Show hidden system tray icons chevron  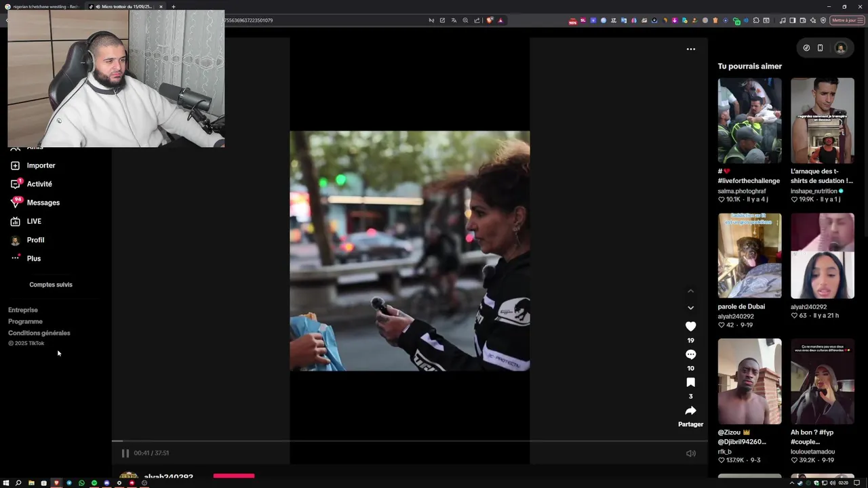[792, 483]
